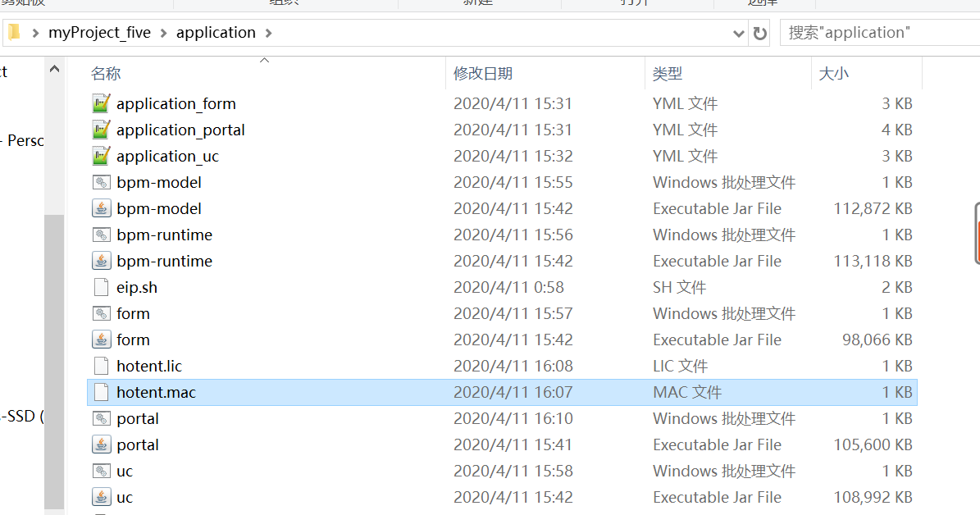Click application_form file name
The width and height of the screenshot is (980, 515).
tap(176, 104)
